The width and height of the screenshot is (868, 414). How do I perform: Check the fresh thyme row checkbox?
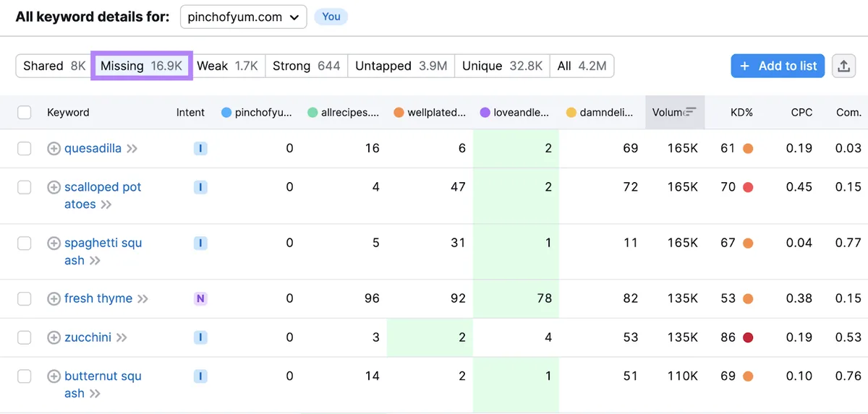[25, 298]
